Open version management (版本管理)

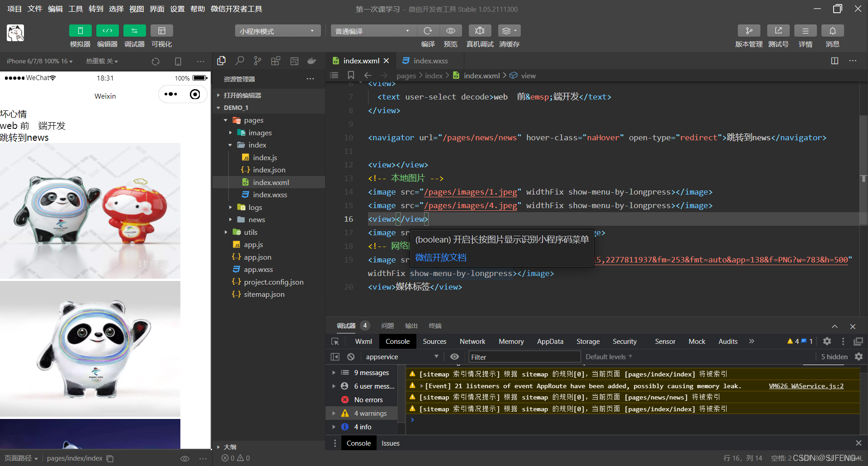[749, 31]
